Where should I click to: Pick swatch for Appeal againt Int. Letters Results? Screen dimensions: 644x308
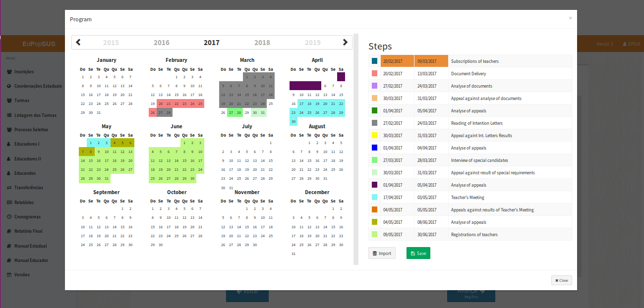[x=375, y=136]
